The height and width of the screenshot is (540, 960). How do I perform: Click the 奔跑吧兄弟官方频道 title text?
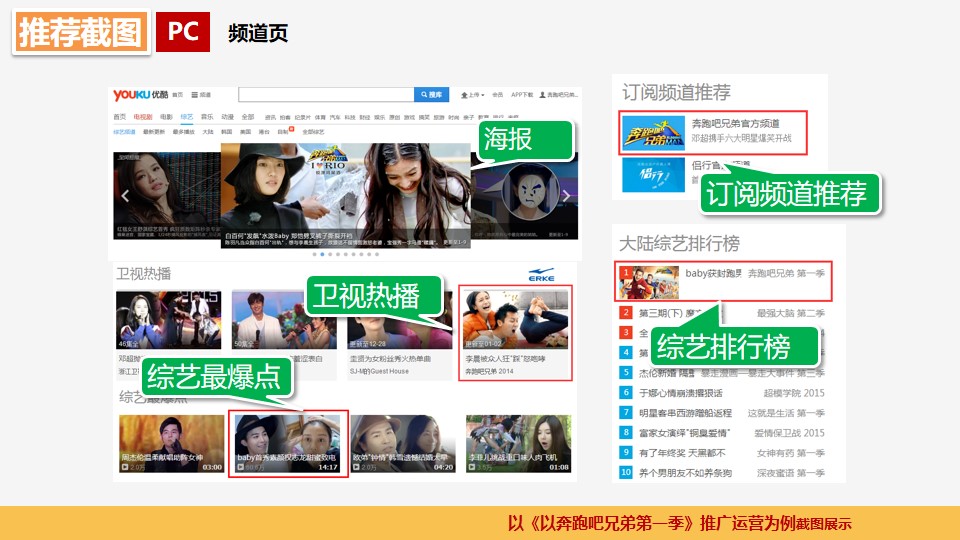(x=735, y=124)
